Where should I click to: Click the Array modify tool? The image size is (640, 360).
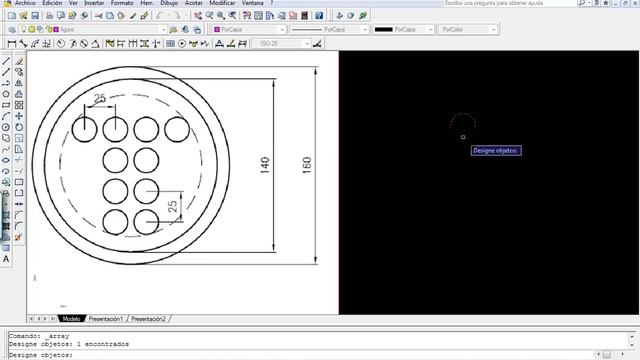[19, 105]
